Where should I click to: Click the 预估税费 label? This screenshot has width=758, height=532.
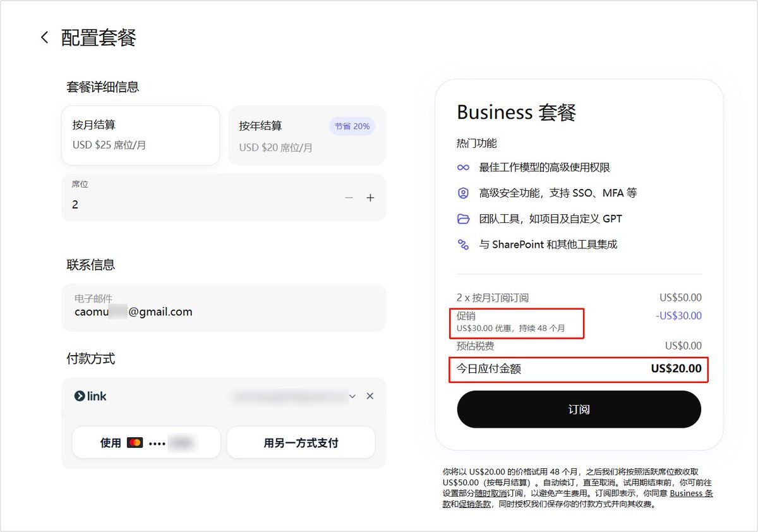point(476,346)
